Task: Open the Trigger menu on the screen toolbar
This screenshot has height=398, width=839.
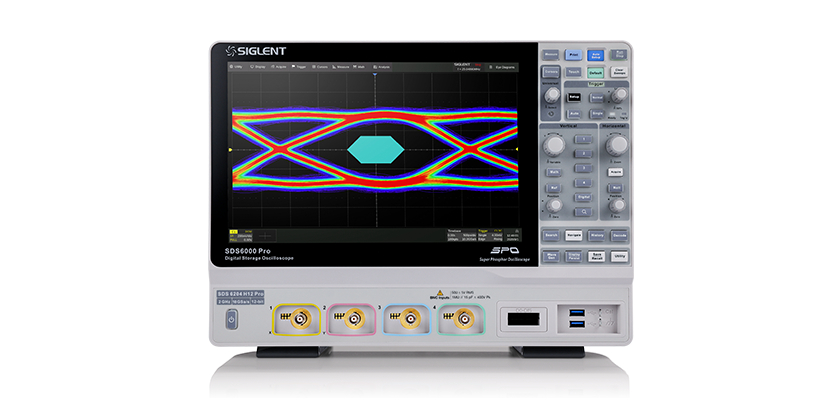Action: coord(299,67)
